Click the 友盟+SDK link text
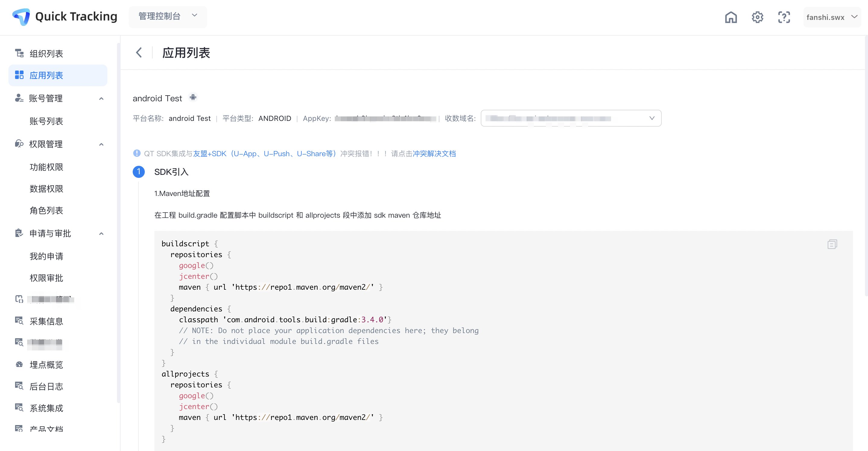Screen dimensions: 868x451 (x=210, y=153)
